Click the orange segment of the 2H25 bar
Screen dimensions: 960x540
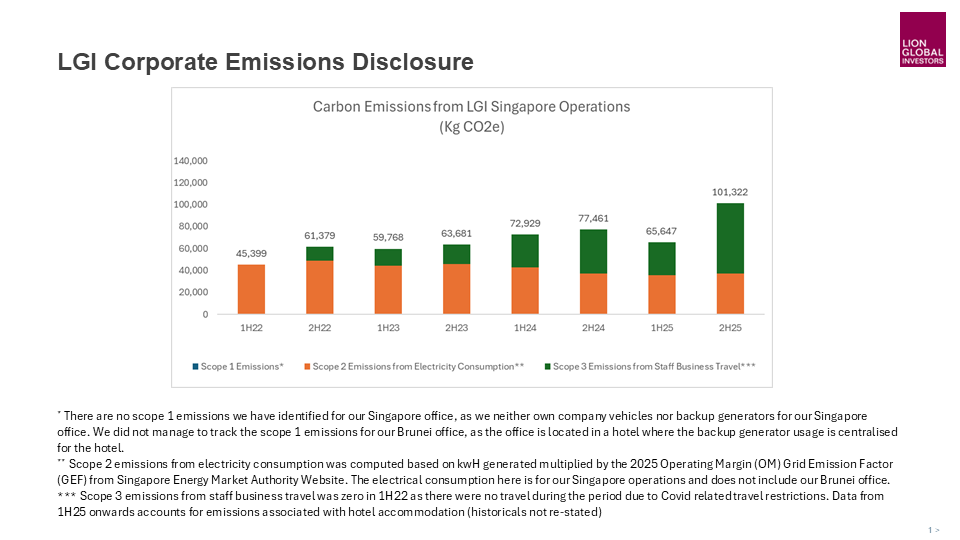tap(730, 293)
